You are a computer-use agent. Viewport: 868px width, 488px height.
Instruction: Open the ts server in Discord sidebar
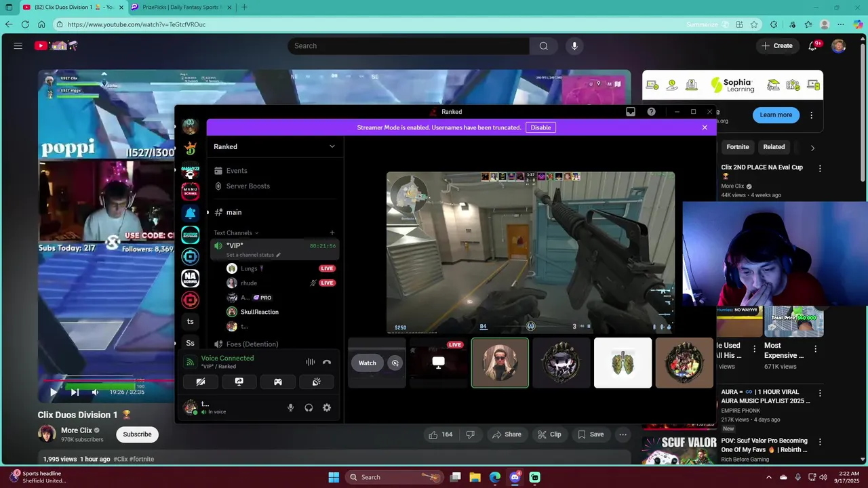(x=191, y=321)
